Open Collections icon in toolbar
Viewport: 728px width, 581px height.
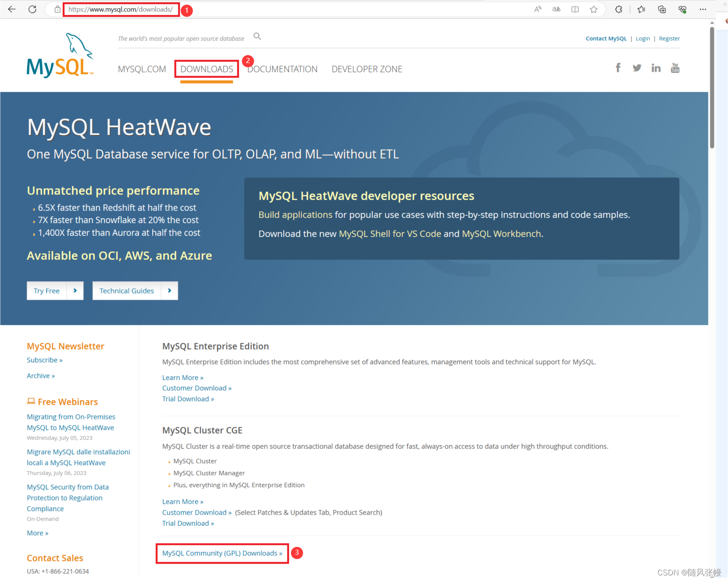pos(662,9)
